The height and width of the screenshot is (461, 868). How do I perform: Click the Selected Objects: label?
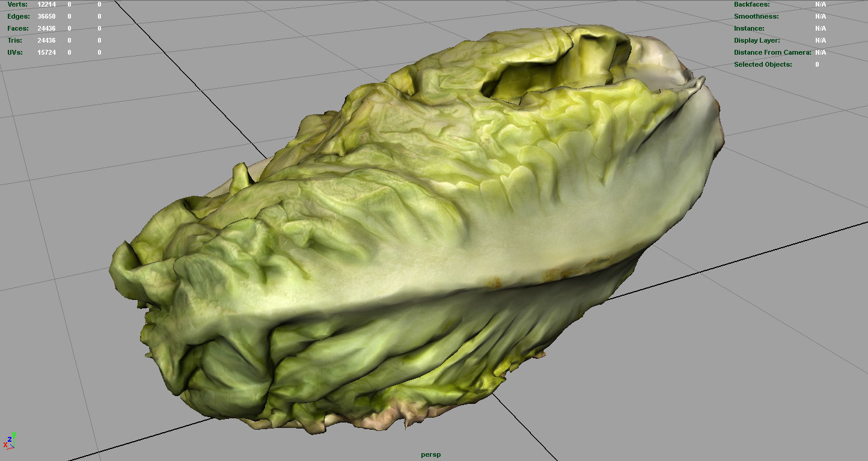[763, 64]
